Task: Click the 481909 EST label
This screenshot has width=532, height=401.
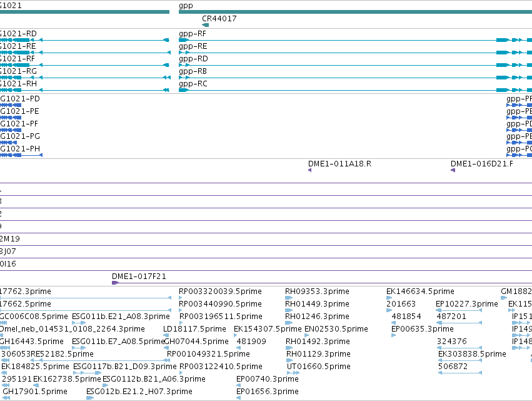Action: [x=251, y=342]
